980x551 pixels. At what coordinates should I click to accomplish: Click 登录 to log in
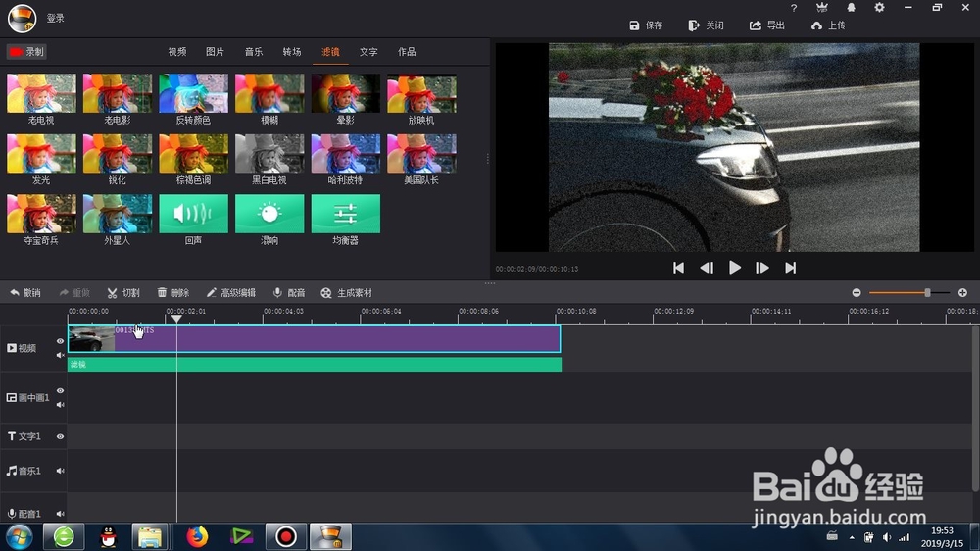click(56, 18)
